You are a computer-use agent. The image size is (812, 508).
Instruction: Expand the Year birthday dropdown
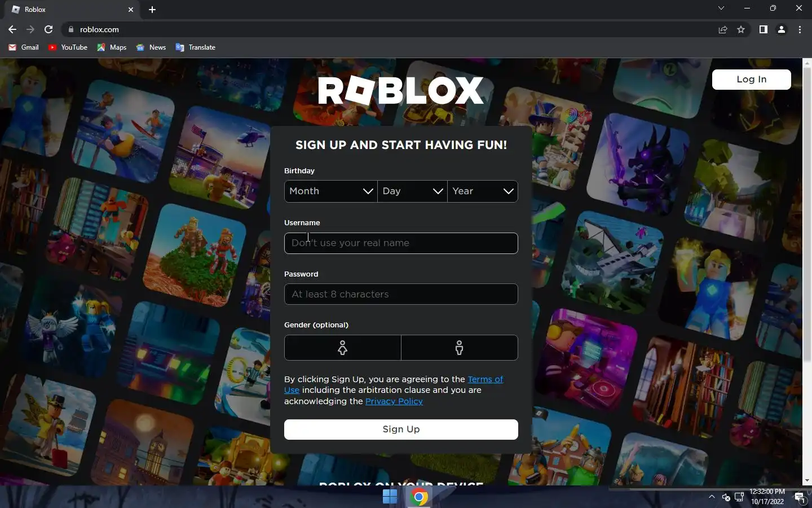(483, 191)
